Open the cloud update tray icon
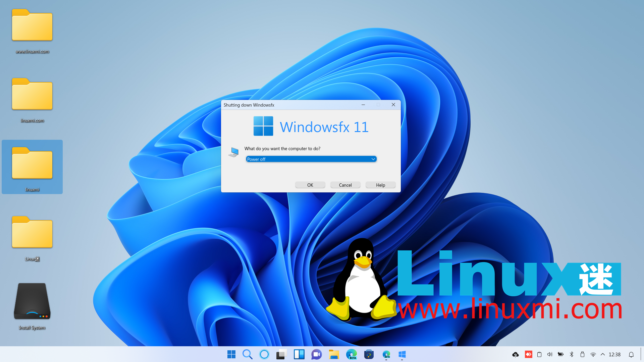Image resolution: width=644 pixels, height=362 pixels. pos(516,354)
